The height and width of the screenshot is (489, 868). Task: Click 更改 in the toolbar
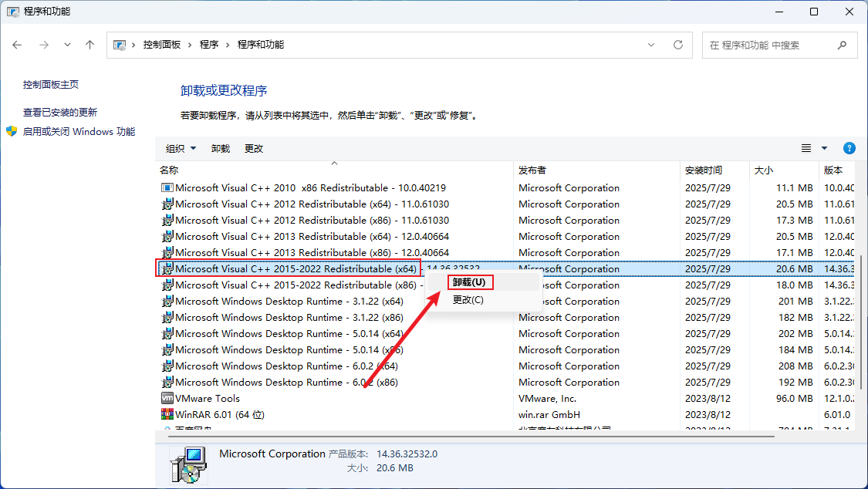(254, 148)
